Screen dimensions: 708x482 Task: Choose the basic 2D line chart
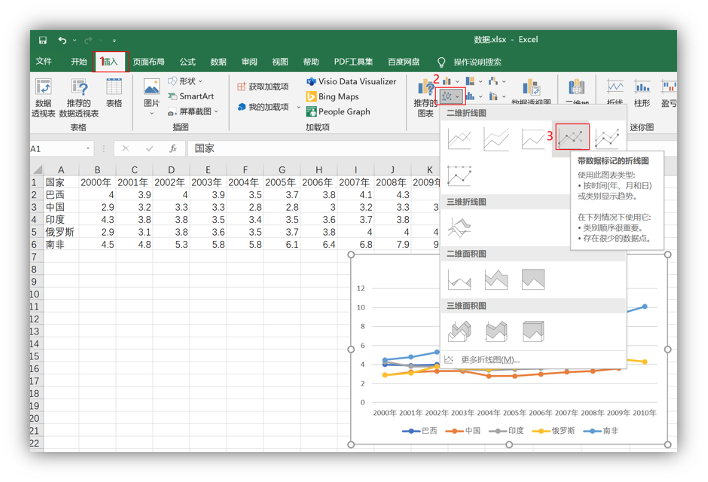point(459,139)
